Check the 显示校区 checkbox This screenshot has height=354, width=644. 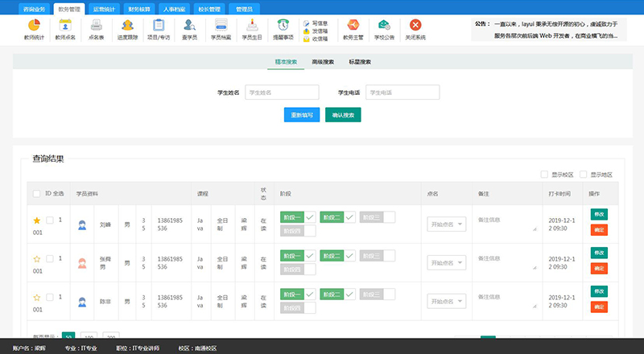[x=545, y=174]
